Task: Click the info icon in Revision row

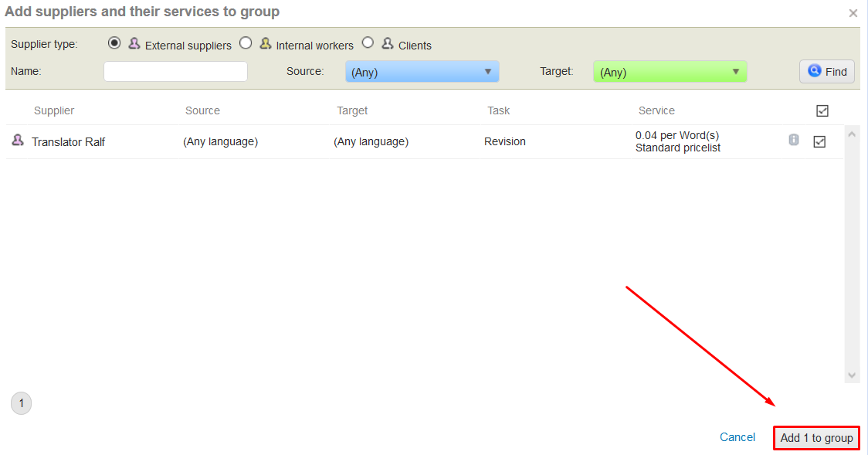Action: tap(794, 140)
